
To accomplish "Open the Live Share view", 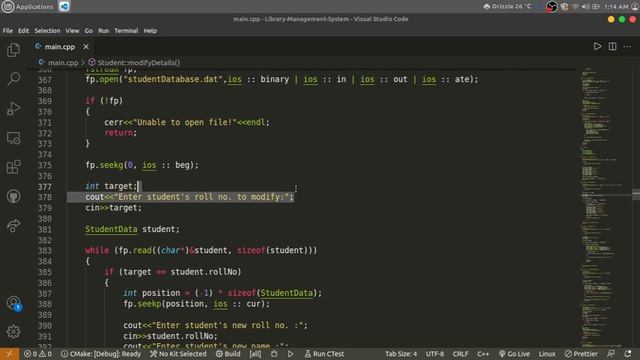I will 13,225.
